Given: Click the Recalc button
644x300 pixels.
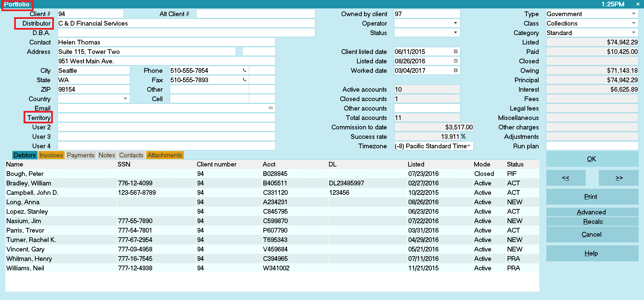Looking at the screenshot, I should point(592,221).
